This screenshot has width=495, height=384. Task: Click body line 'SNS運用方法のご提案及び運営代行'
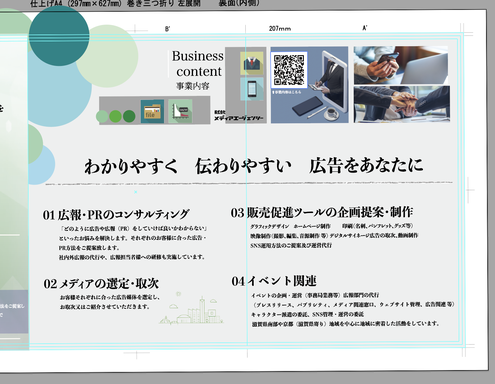(x=291, y=246)
